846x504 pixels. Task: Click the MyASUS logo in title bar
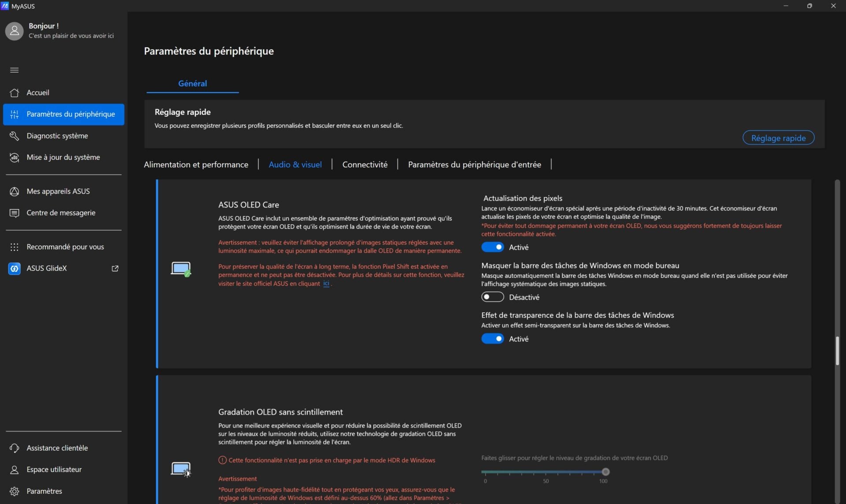point(5,6)
